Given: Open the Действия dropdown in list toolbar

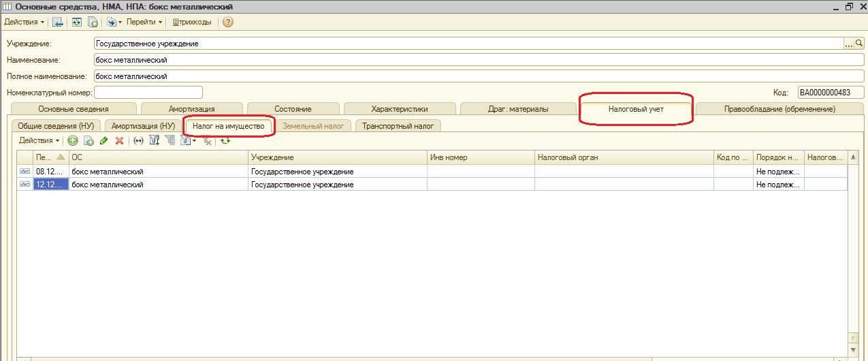Looking at the screenshot, I should [39, 140].
